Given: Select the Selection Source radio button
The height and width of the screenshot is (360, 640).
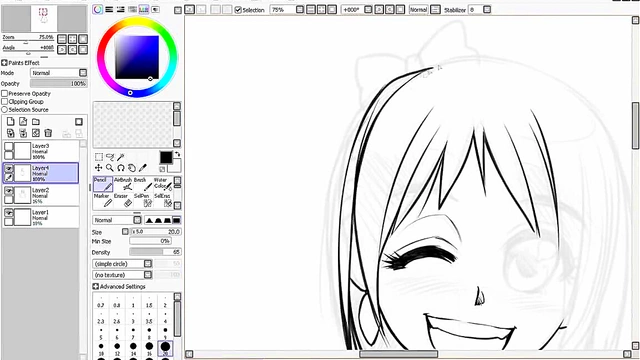Looking at the screenshot, I should [x=4, y=110].
